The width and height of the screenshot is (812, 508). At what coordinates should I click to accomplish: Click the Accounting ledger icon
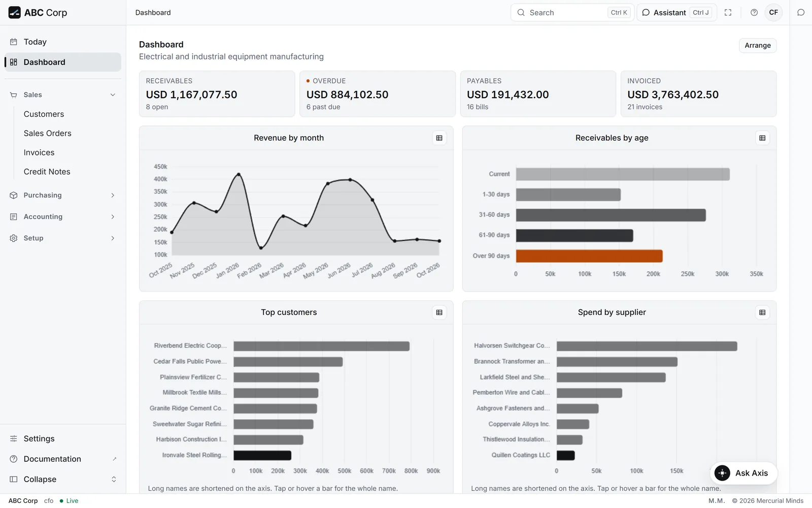[14, 217]
